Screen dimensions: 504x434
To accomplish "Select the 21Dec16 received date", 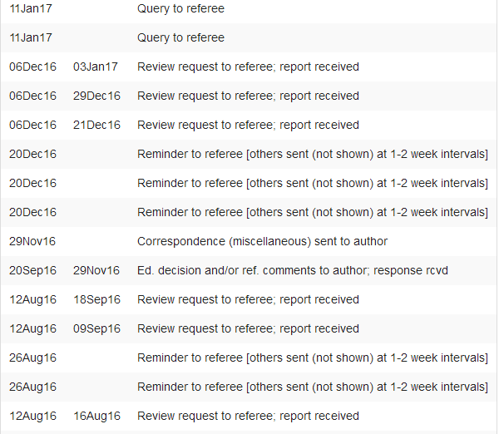I will (x=96, y=125).
